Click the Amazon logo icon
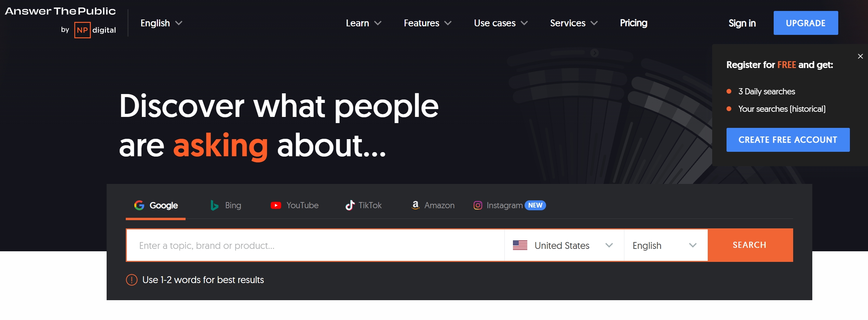 click(x=415, y=205)
